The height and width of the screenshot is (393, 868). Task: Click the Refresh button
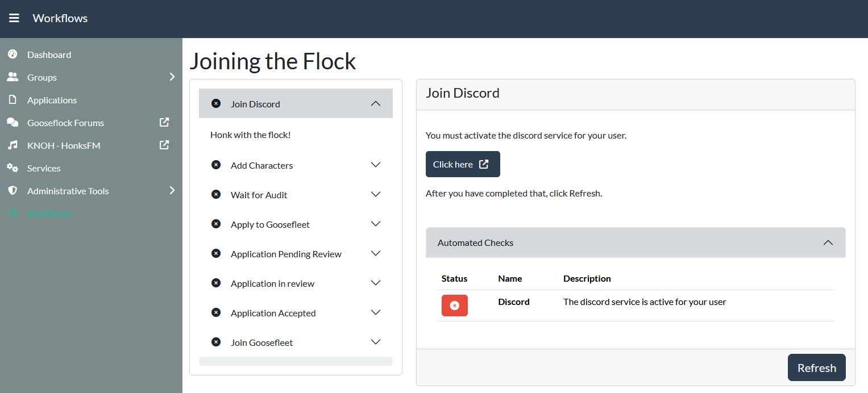pos(816,367)
